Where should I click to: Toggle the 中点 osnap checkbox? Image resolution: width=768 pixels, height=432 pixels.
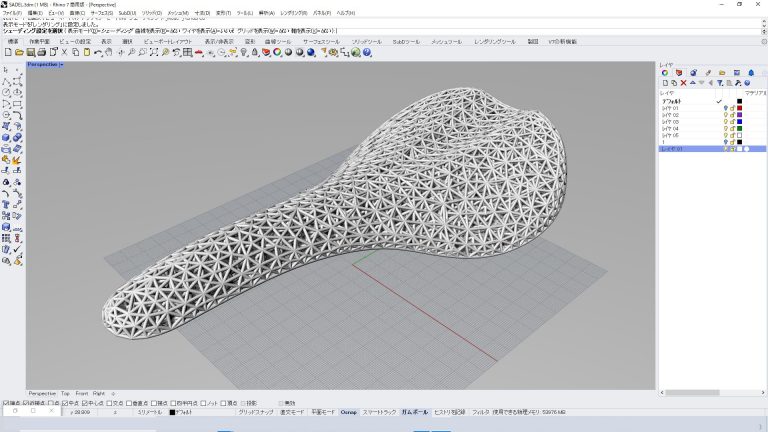pyautogui.click(x=65, y=403)
